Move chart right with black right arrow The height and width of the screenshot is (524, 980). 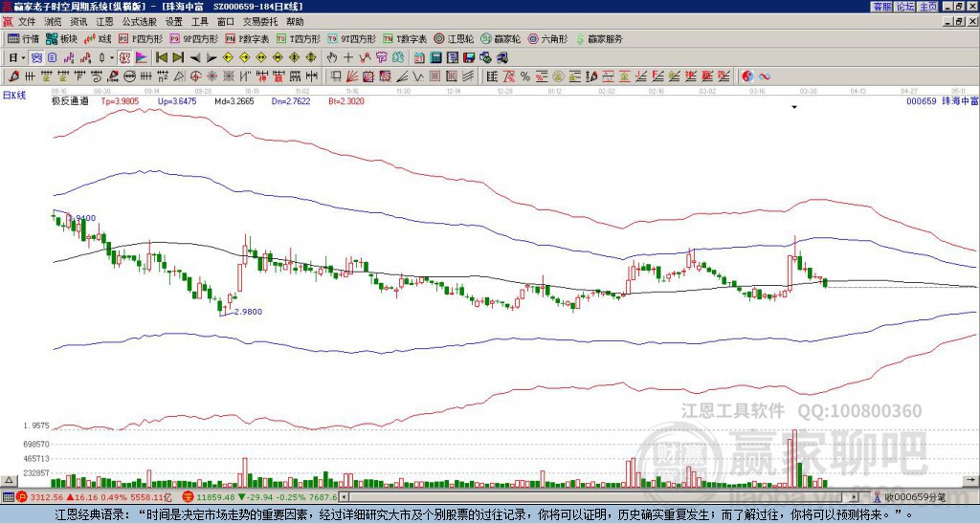coord(212,58)
